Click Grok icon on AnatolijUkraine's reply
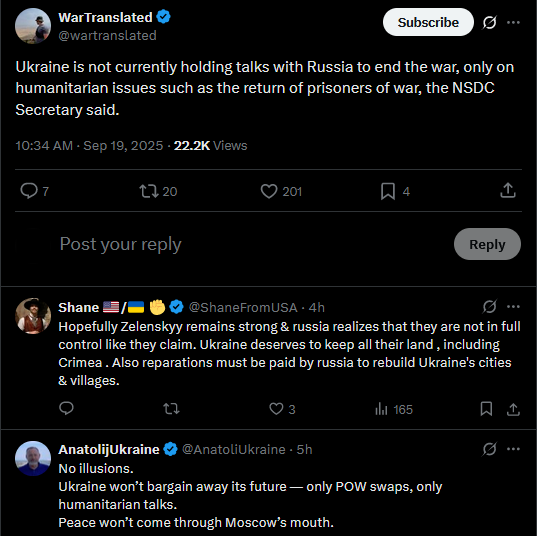This screenshot has height=536, width=537. tap(489, 449)
